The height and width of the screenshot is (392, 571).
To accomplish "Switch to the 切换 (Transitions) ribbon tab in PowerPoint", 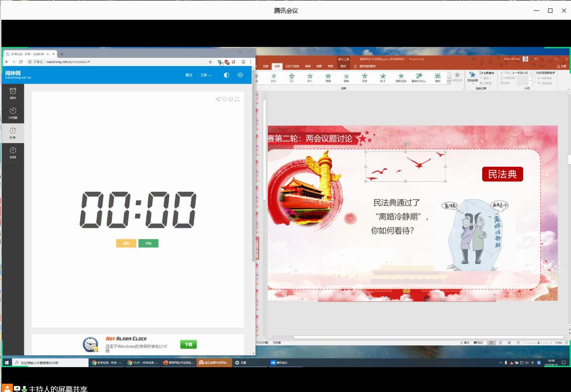I will pos(265,66).
